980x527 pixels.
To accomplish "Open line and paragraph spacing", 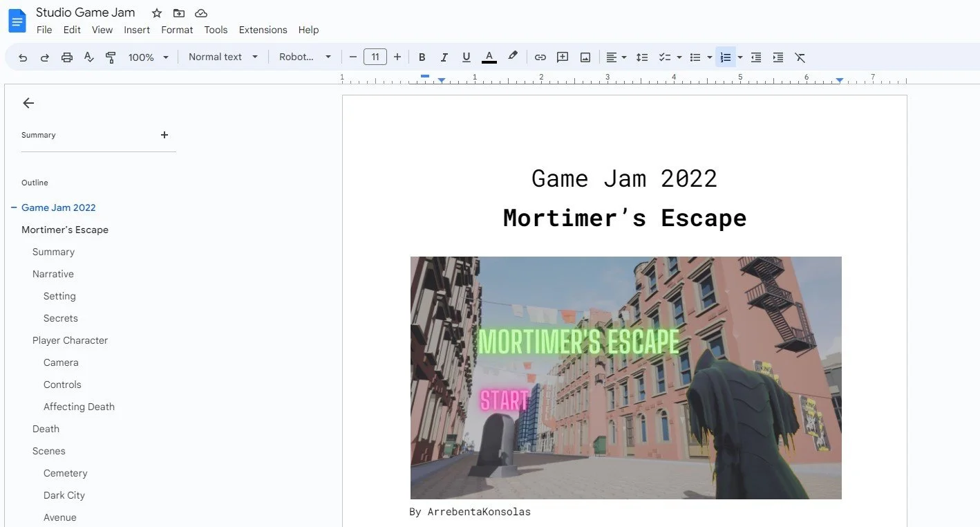I will pos(642,57).
